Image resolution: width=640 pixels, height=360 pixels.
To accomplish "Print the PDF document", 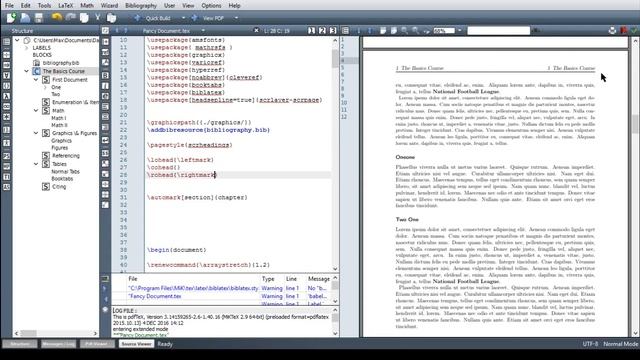I will coord(612,31).
